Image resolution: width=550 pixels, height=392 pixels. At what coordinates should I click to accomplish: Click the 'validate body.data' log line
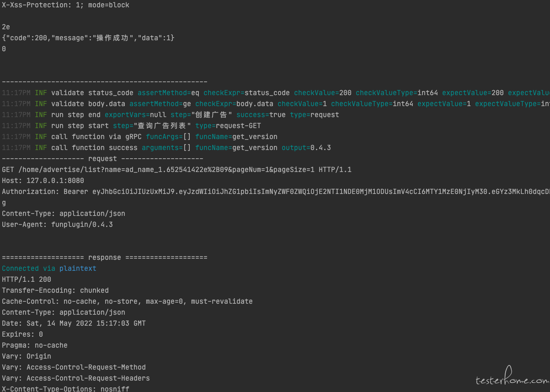pos(276,104)
